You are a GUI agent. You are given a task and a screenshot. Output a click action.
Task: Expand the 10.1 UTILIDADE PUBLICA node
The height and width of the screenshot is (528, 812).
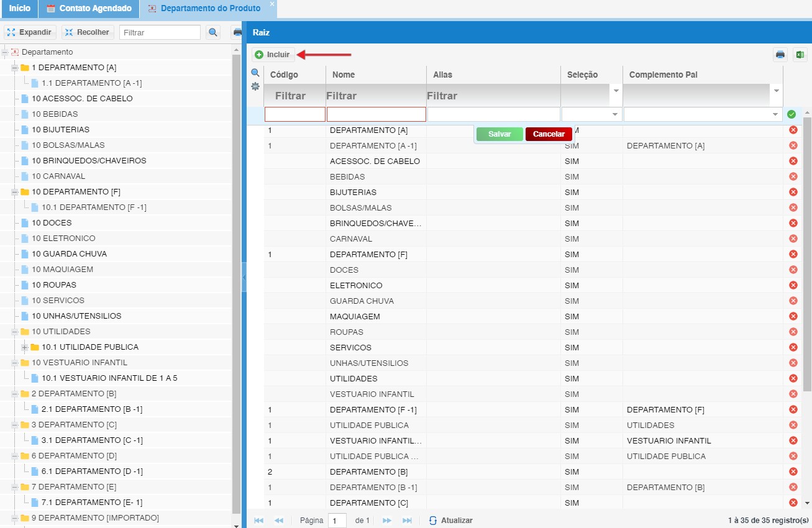pyautogui.click(x=25, y=347)
